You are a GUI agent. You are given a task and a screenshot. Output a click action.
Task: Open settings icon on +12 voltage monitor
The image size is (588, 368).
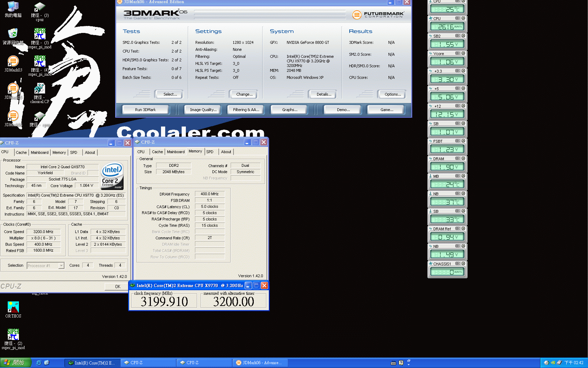(x=458, y=106)
